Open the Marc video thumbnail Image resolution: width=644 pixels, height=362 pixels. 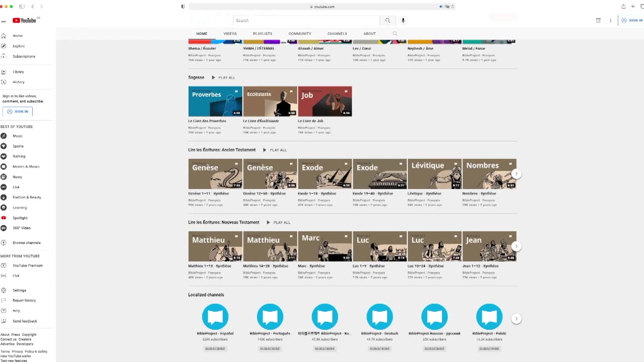[x=325, y=246]
